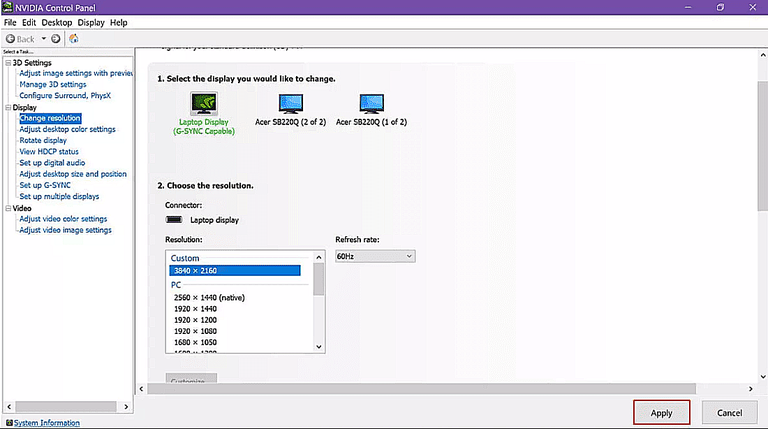The width and height of the screenshot is (768, 429).
Task: Open the File menu
Action: tap(10, 23)
